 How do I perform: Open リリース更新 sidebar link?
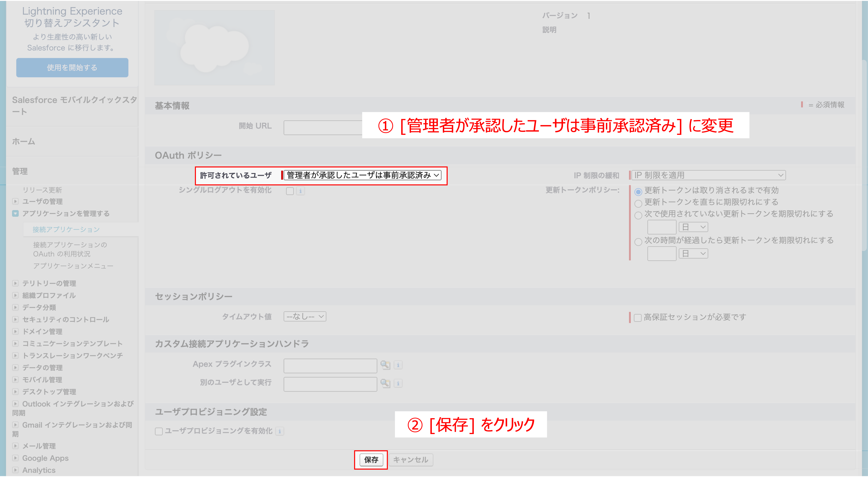(42, 190)
